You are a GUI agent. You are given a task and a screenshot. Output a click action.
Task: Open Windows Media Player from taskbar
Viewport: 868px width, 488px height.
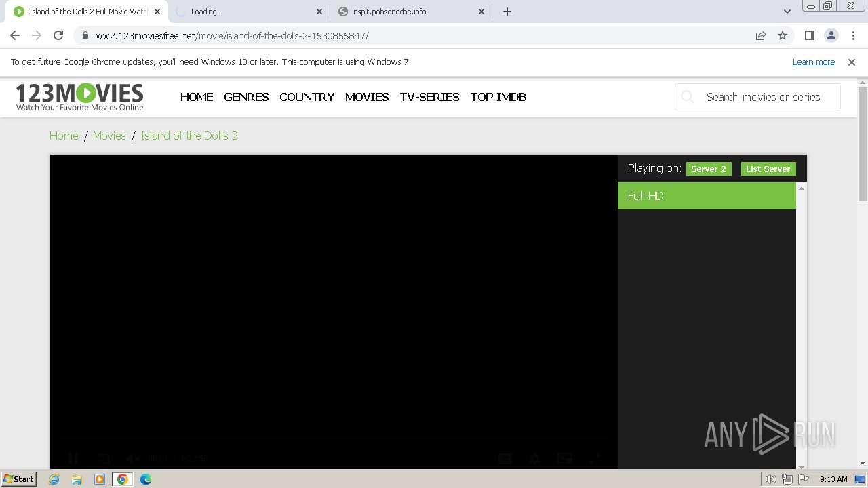(100, 479)
